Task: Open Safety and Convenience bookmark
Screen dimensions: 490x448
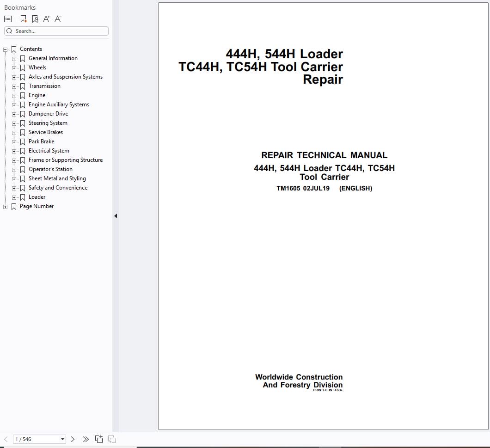Action: pos(58,188)
